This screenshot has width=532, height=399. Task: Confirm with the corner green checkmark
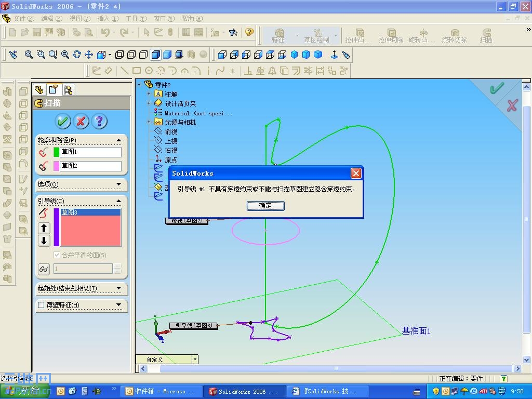pyautogui.click(x=497, y=88)
